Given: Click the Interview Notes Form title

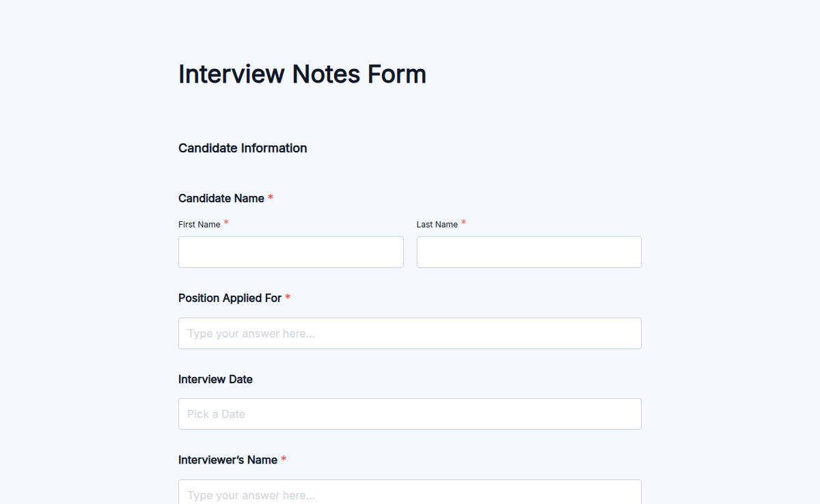Looking at the screenshot, I should [x=302, y=74].
